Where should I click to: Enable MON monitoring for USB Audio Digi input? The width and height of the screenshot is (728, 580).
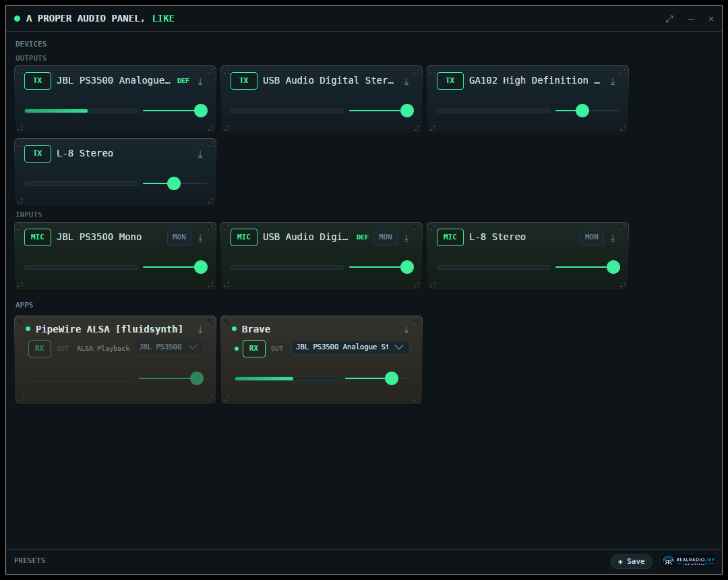click(x=386, y=237)
